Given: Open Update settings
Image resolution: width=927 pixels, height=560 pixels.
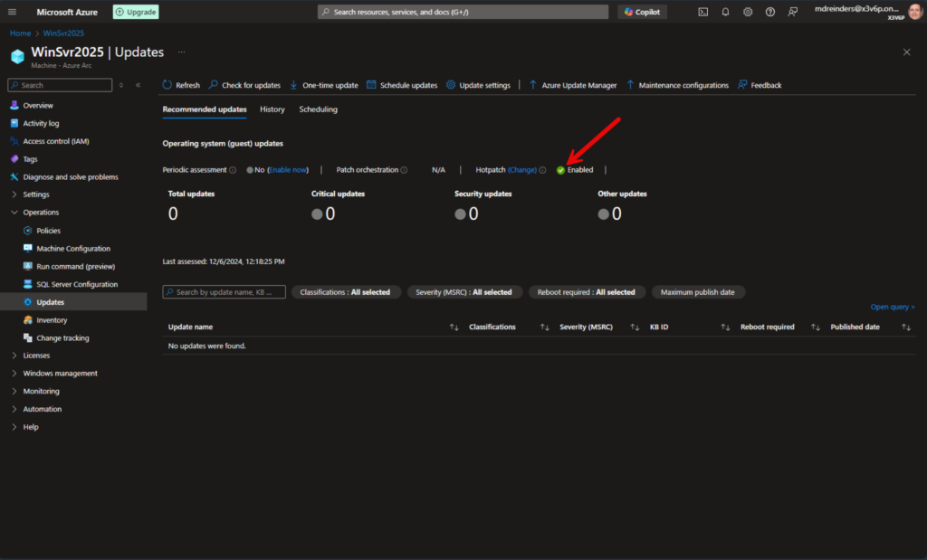Looking at the screenshot, I should [478, 85].
